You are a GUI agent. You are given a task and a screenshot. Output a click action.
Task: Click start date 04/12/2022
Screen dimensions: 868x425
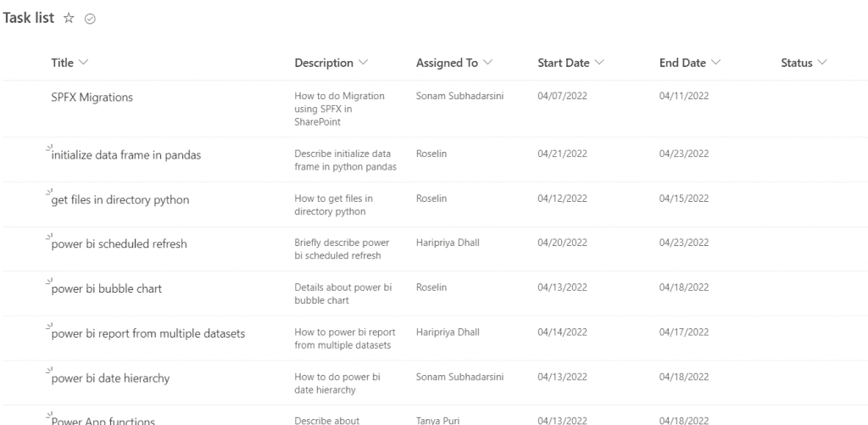coord(563,199)
